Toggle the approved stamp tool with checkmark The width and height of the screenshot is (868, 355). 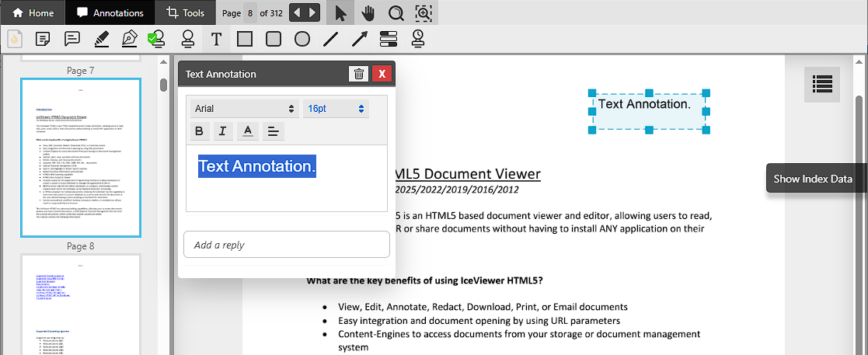pyautogui.click(x=158, y=38)
